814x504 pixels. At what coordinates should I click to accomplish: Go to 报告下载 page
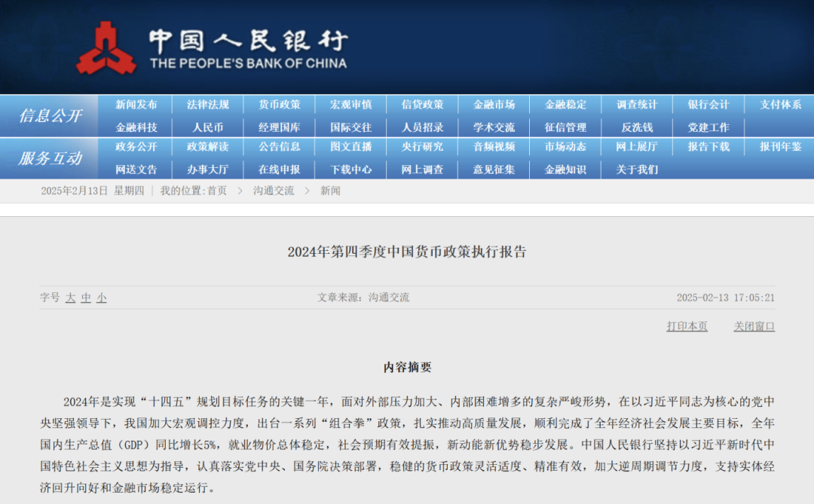click(708, 147)
